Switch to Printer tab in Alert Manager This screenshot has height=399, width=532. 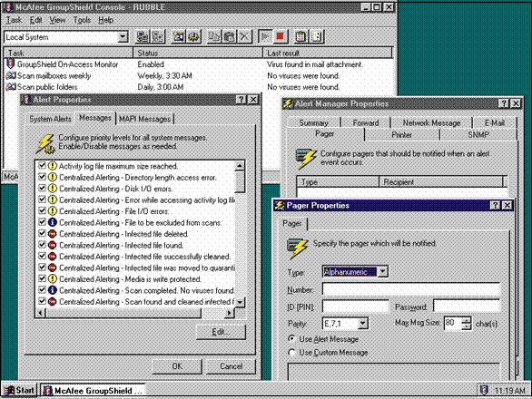pos(401,134)
